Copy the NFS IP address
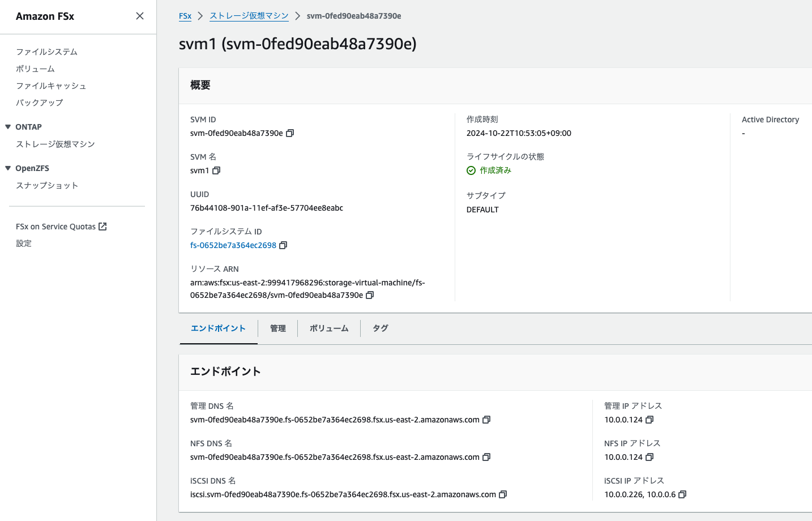This screenshot has width=812, height=521. [x=649, y=457]
